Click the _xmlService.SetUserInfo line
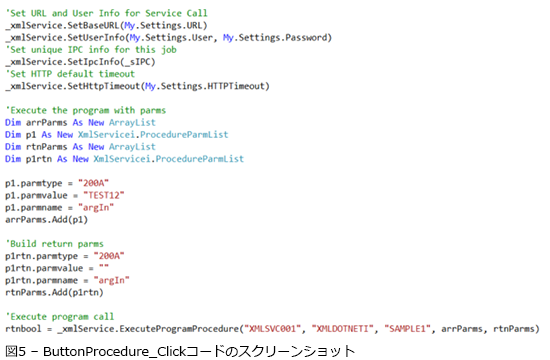This screenshot has width=550, height=360. click(168, 38)
